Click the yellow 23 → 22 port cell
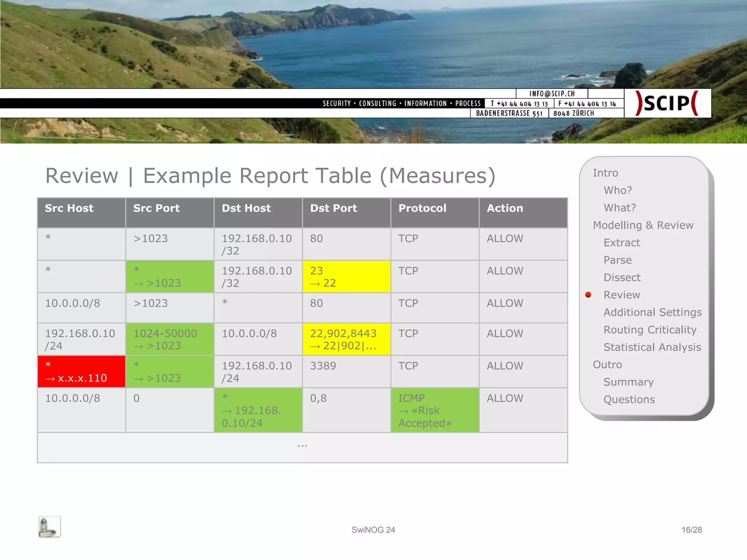This screenshot has width=747, height=560. click(x=346, y=277)
